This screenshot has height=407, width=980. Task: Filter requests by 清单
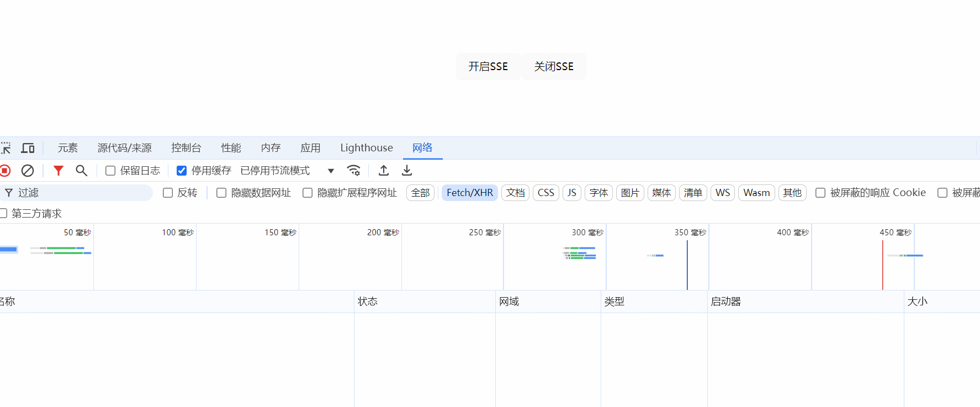pos(693,193)
